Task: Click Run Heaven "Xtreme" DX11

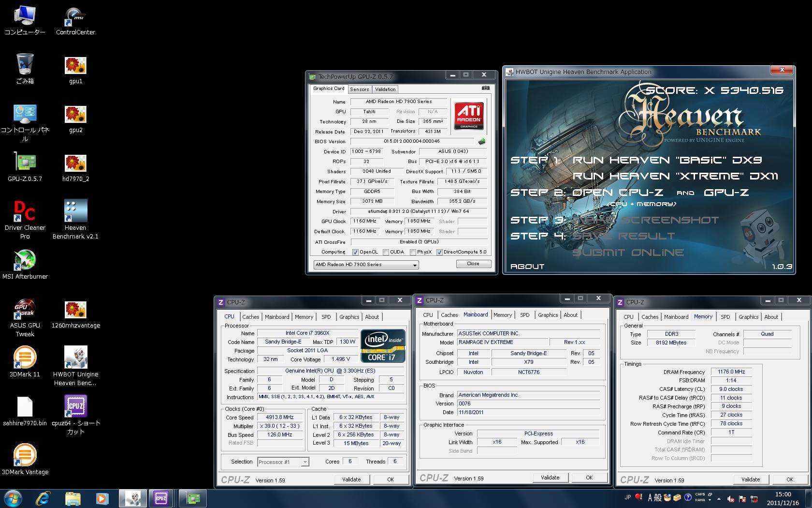Action: pos(675,176)
